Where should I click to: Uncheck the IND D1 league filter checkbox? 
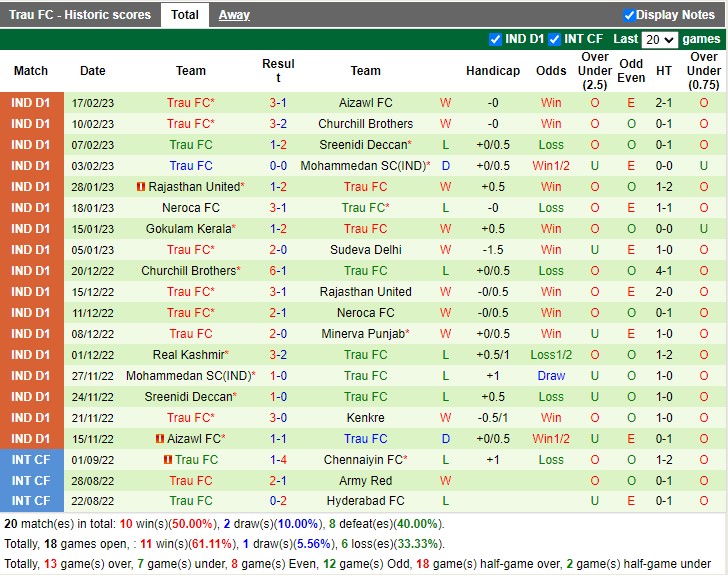coord(495,39)
